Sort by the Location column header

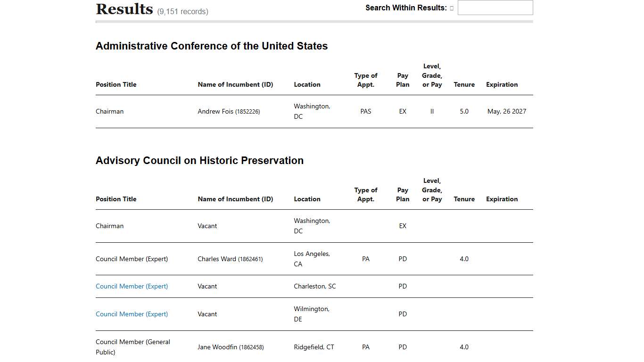[307, 84]
